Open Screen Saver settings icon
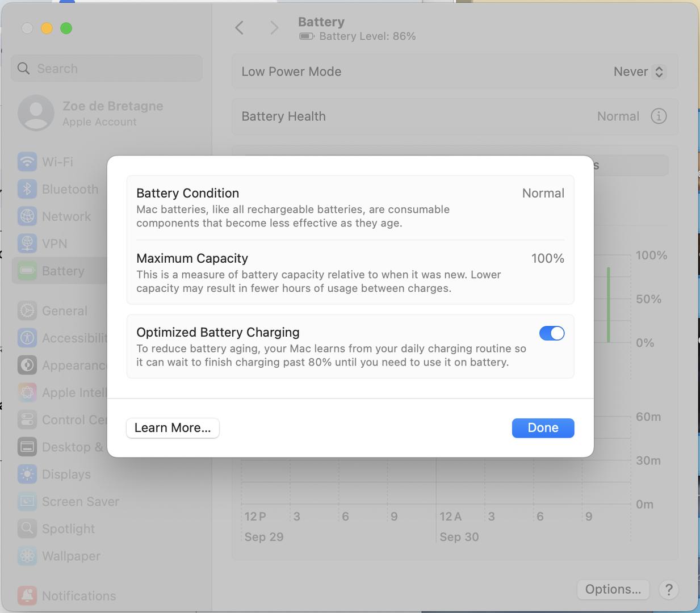The image size is (700, 613). (27, 501)
